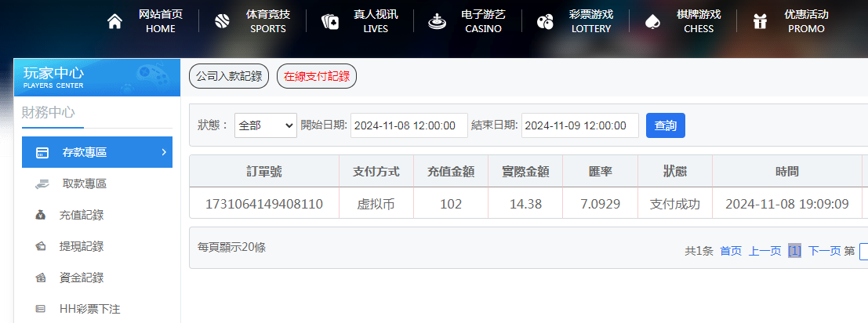
Task: Go to 下一页 next page link
Action: [x=824, y=251]
